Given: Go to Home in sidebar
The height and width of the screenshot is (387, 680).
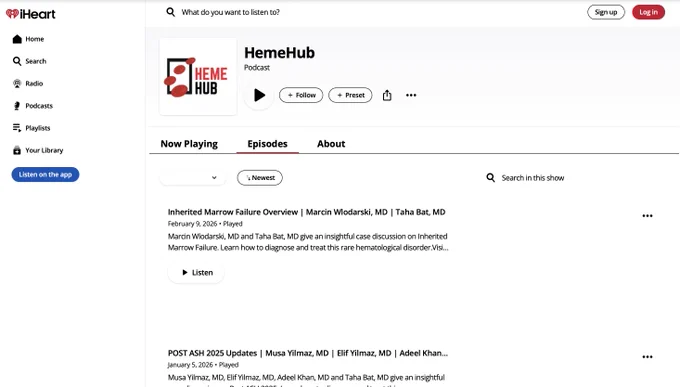Looking at the screenshot, I should [29, 39].
